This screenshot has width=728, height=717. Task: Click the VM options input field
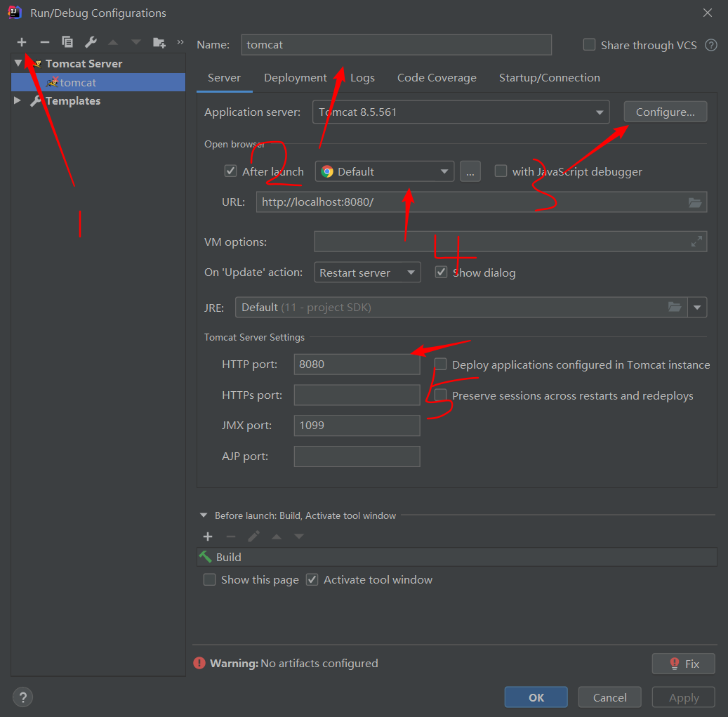[510, 242]
